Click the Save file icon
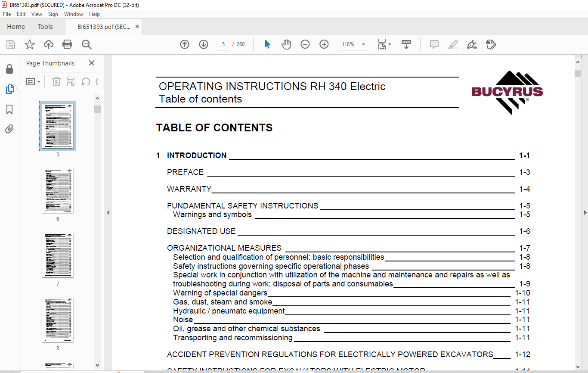Image resolution: width=588 pixels, height=373 pixels. [11, 44]
